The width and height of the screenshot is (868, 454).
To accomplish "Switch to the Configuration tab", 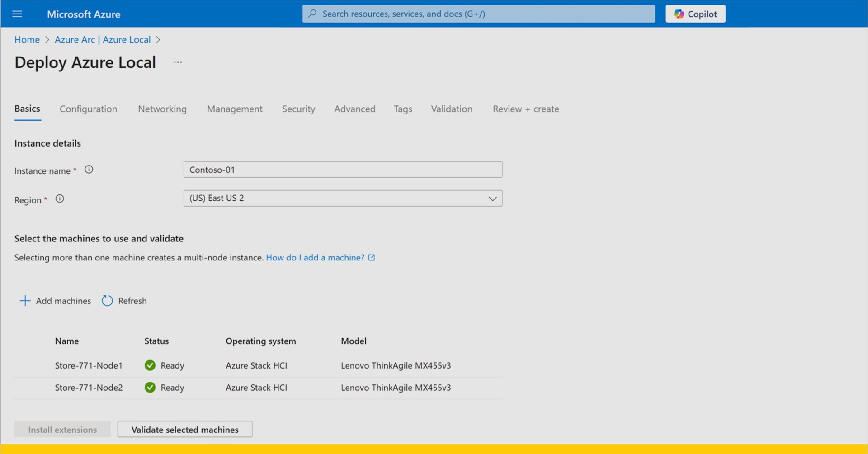I will 88,109.
